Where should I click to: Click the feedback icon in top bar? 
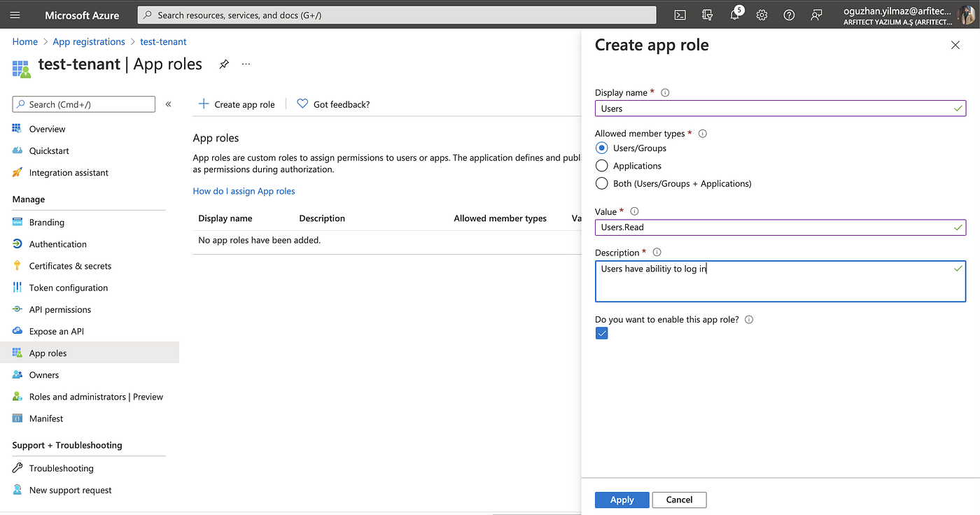point(816,15)
